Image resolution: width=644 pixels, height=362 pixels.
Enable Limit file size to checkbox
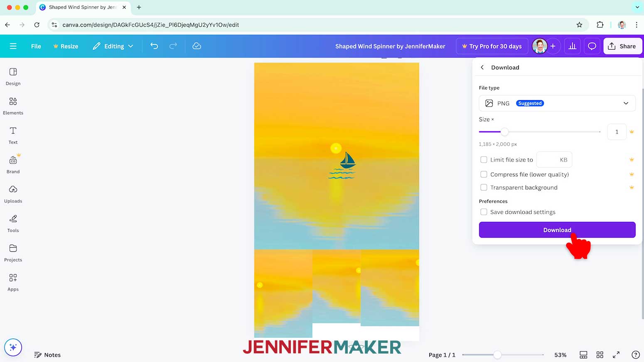point(484,159)
